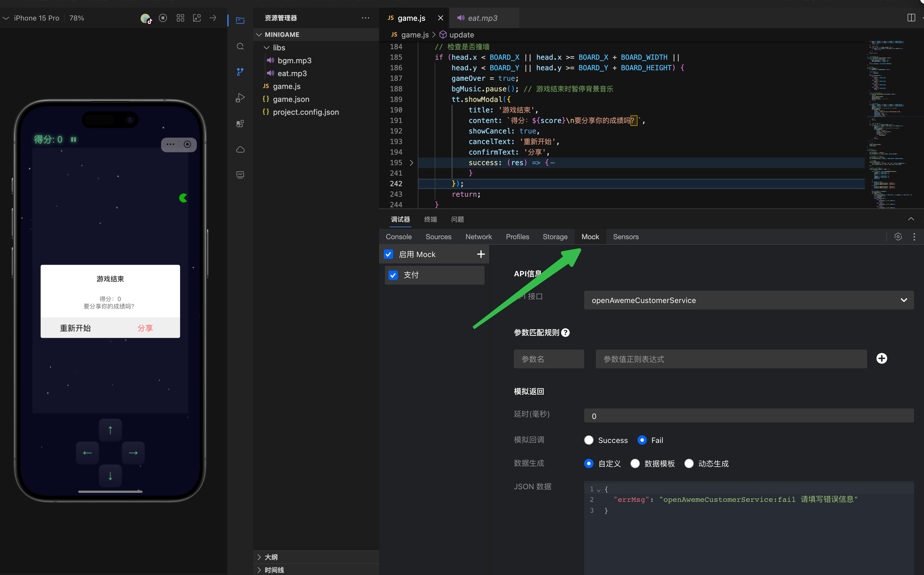Expand the 时间线 timeline section
924x575 pixels.
coord(259,570)
